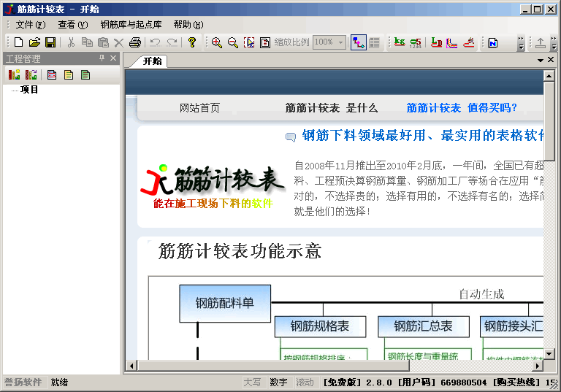The width and height of the screenshot is (561, 392).
Task: Click the horizontal scrollbar right arrow
Action: coord(537,366)
